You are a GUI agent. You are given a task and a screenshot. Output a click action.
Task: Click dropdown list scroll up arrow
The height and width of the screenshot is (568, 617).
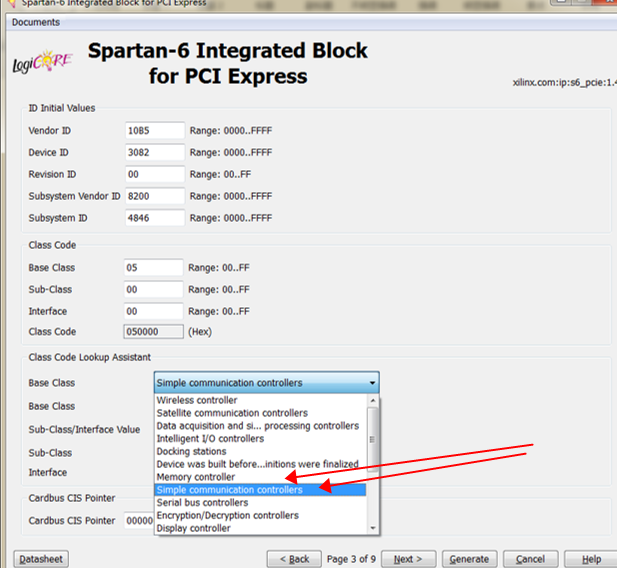click(373, 400)
